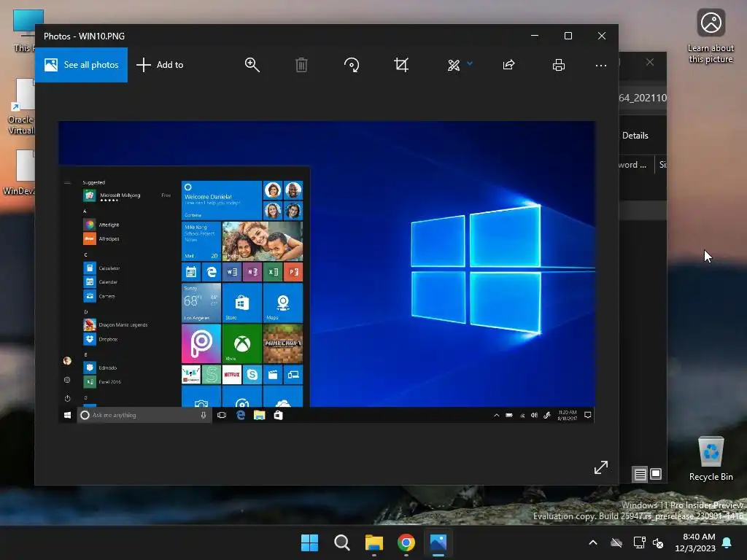This screenshot has height=560, width=747.
Task: Open the notifications bell icon
Action: coord(727,542)
